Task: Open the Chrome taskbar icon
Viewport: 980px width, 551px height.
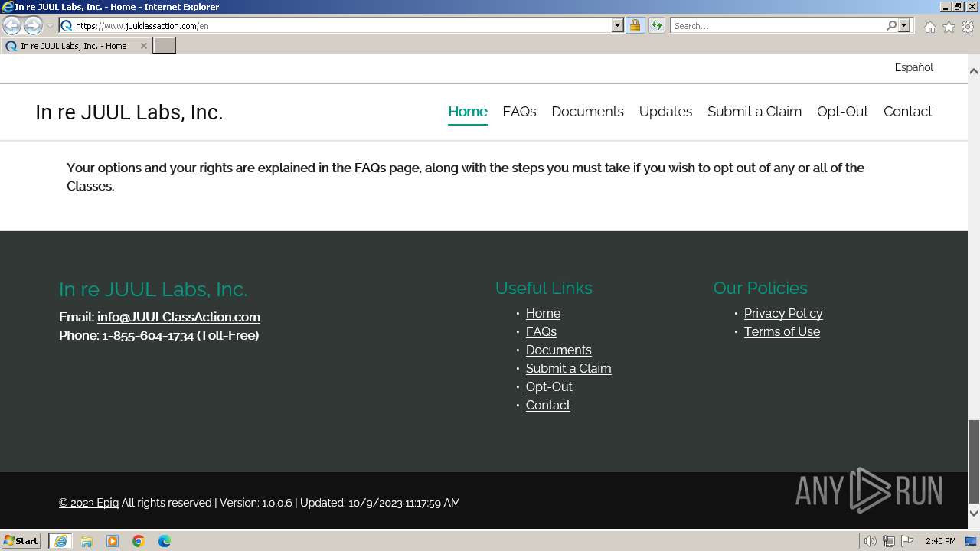Action: [x=139, y=541]
